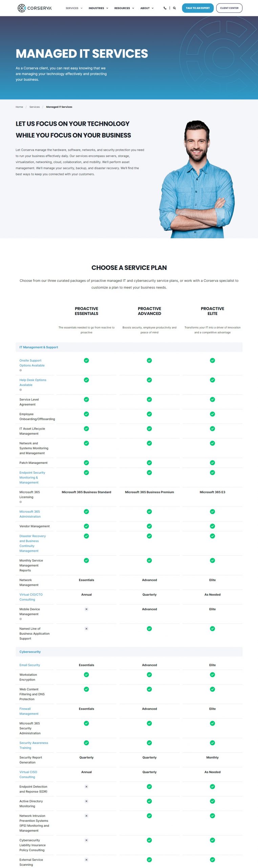Click info icon under Onsite Support Options
The image size is (258, 868).
[21, 370]
